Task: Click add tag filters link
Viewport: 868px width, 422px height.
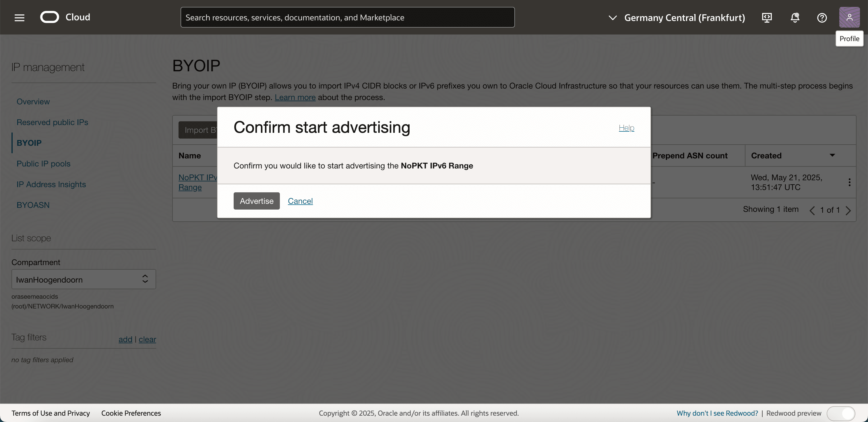Action: 125,339
